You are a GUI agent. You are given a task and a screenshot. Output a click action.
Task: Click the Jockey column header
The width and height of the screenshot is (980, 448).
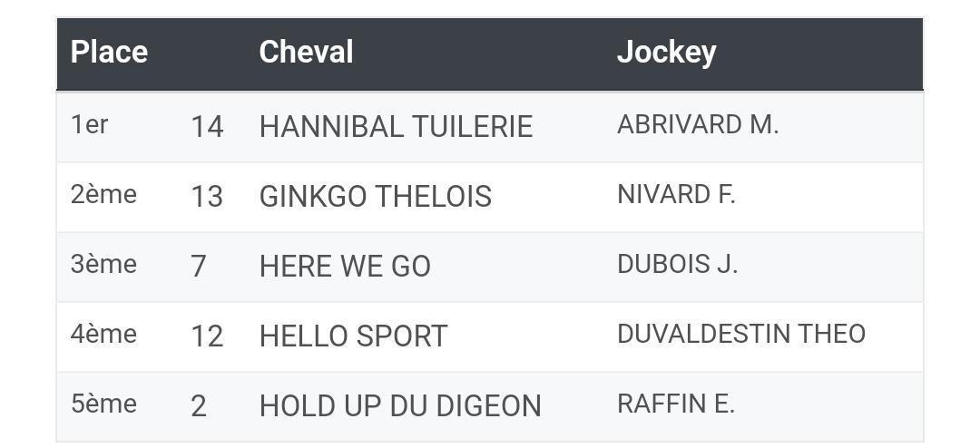point(666,54)
